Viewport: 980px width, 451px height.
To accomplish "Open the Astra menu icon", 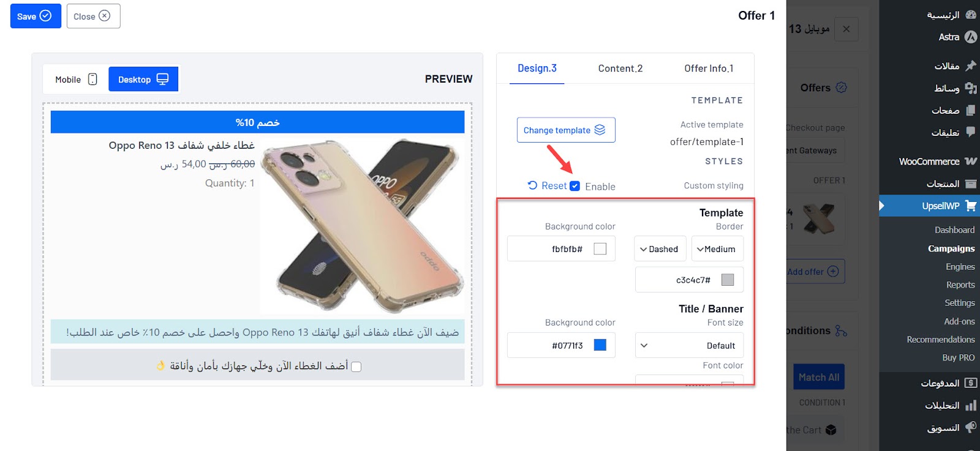I will pos(971,37).
